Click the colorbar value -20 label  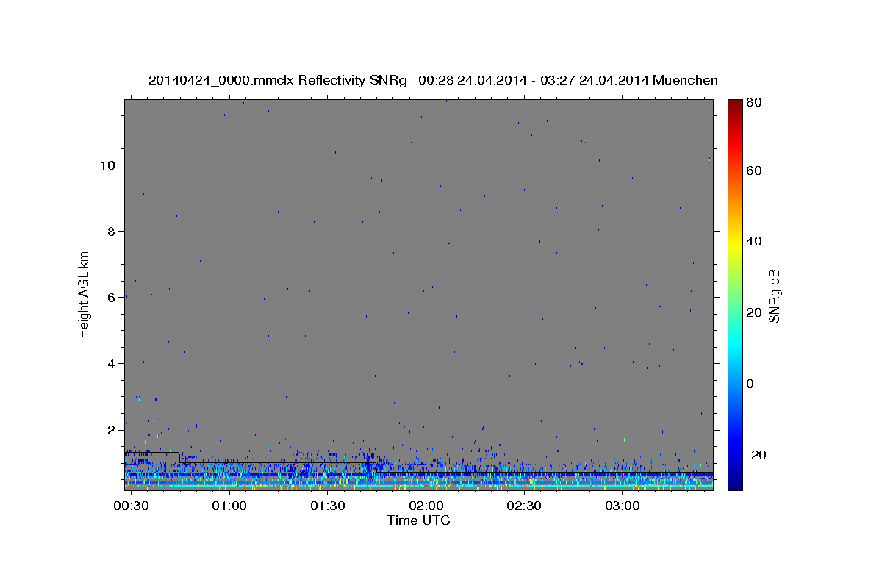click(756, 455)
